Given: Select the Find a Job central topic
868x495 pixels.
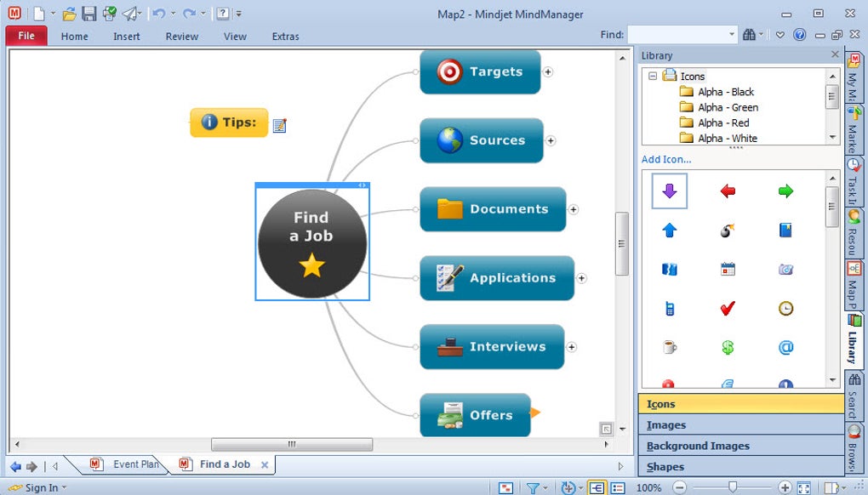Looking at the screenshot, I should pos(312,243).
